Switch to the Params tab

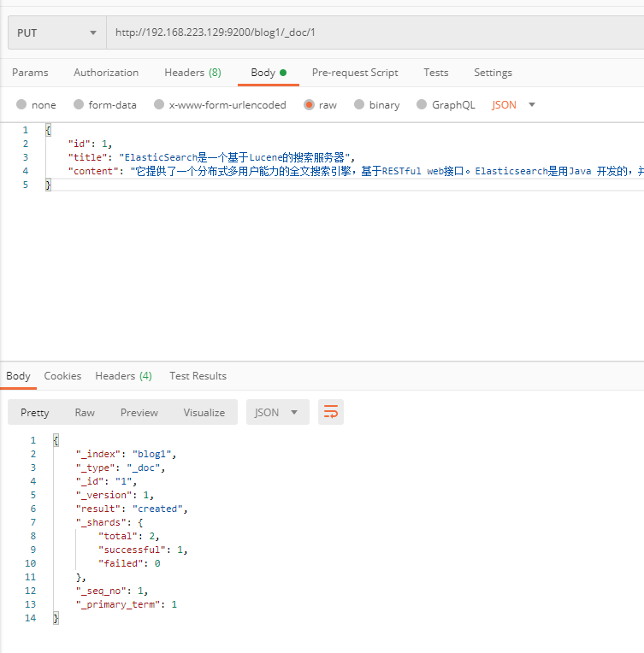coord(30,73)
